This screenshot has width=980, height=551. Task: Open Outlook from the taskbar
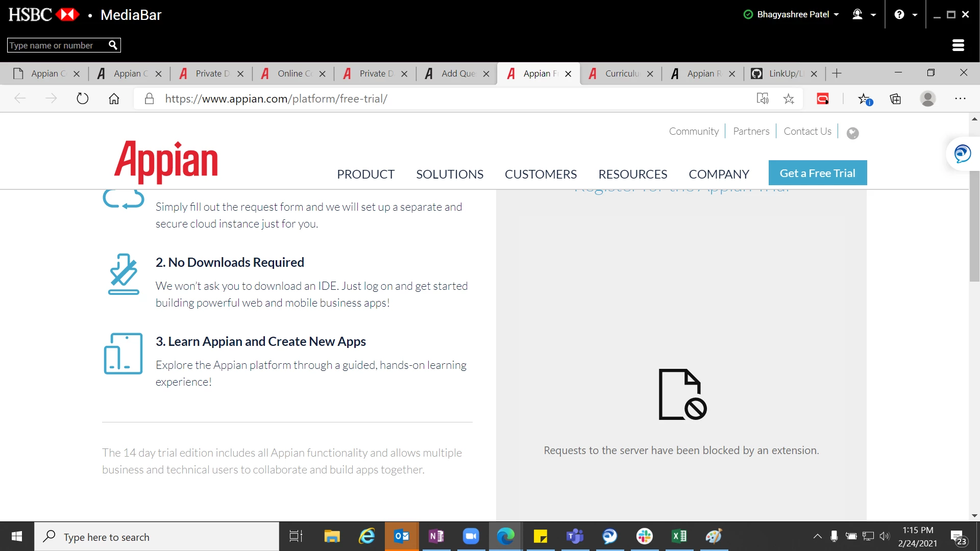tap(402, 536)
